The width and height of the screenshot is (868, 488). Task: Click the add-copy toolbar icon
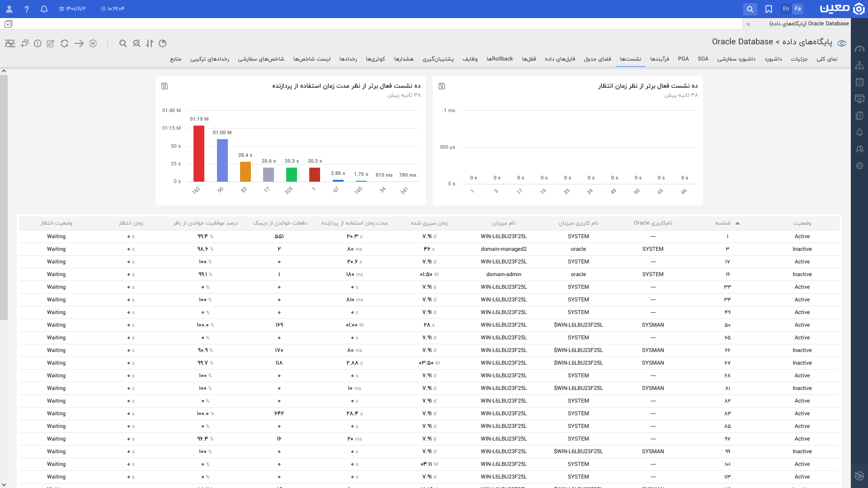coord(24,43)
